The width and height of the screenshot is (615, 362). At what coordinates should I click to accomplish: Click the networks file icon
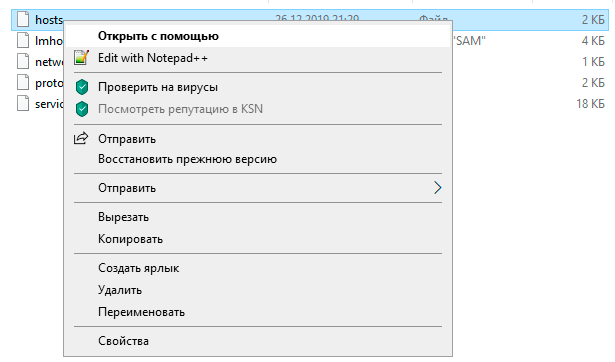point(23,62)
